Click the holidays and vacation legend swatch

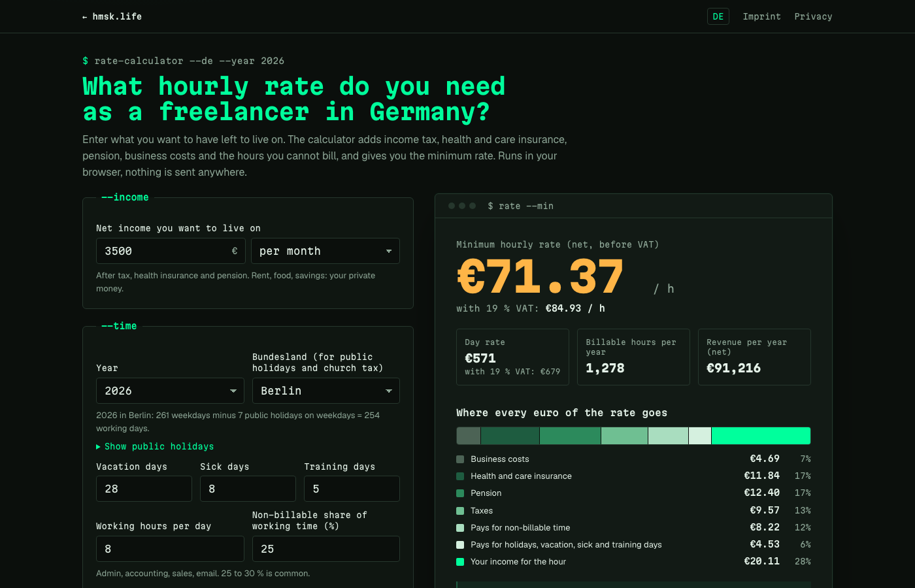[460, 544]
